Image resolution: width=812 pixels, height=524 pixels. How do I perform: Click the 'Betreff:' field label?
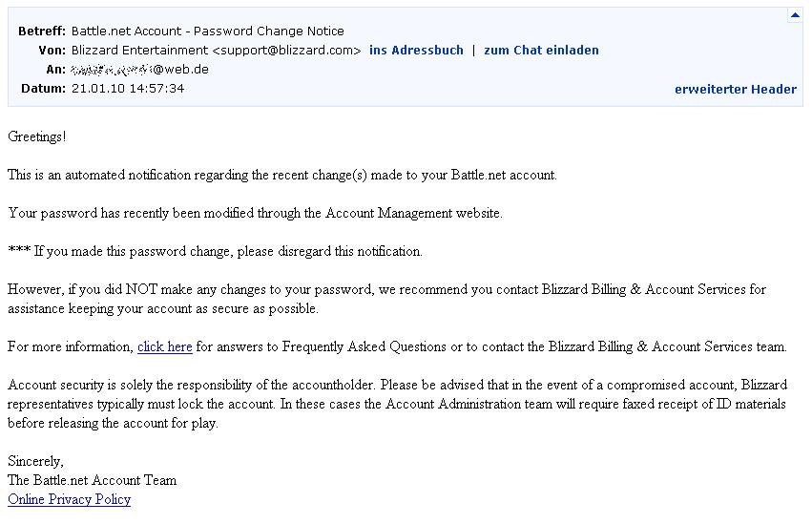tap(42, 31)
